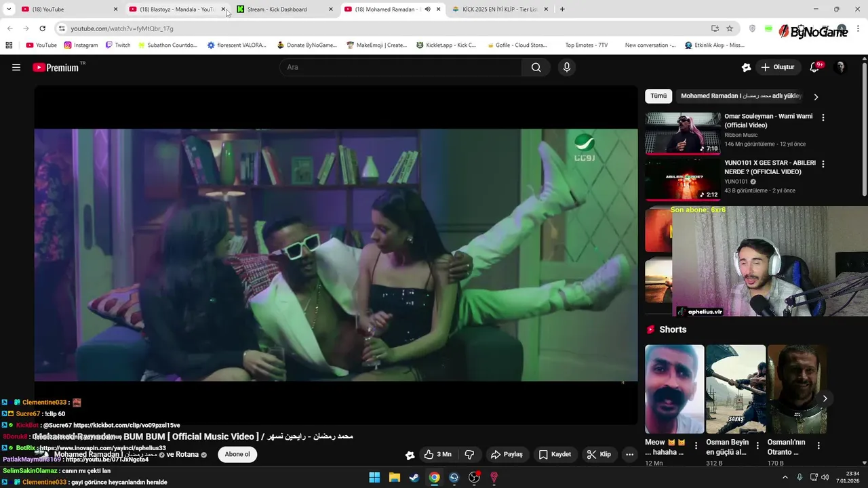
Task: Open options for YUNO101 video
Action: [823, 164]
